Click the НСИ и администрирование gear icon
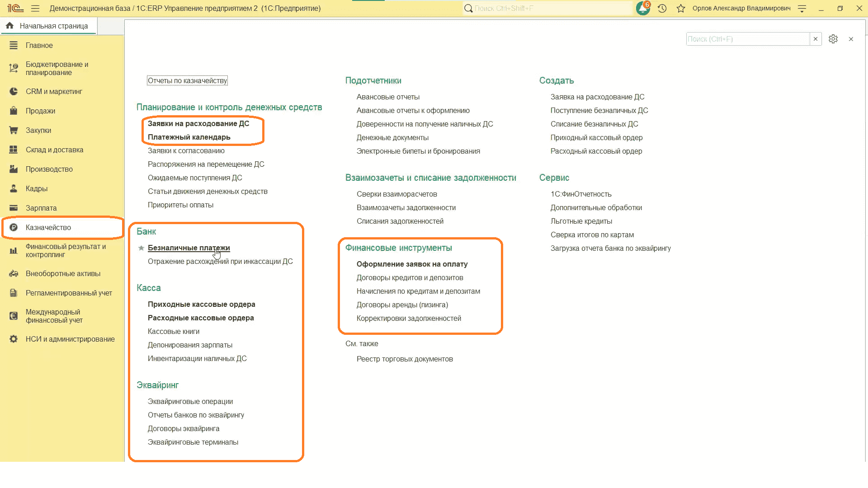 click(x=14, y=339)
